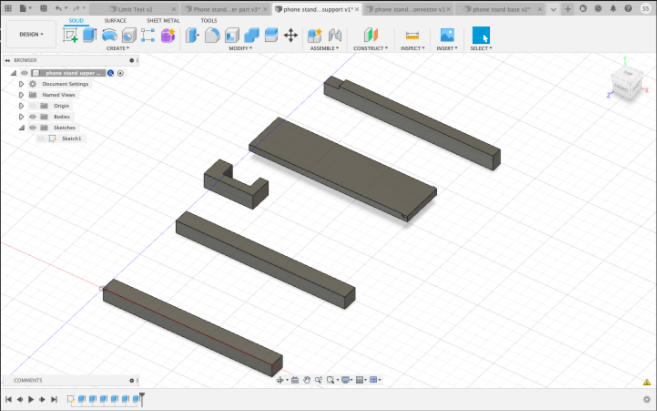Image resolution: width=657 pixels, height=411 pixels.
Task: Click the Offset Plane construct icon
Action: pyautogui.click(x=371, y=35)
